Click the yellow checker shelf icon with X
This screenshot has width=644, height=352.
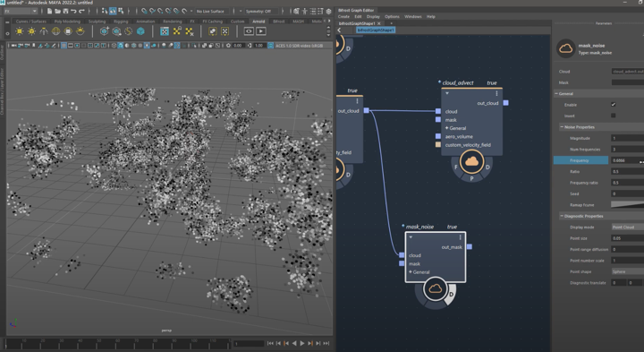point(190,31)
